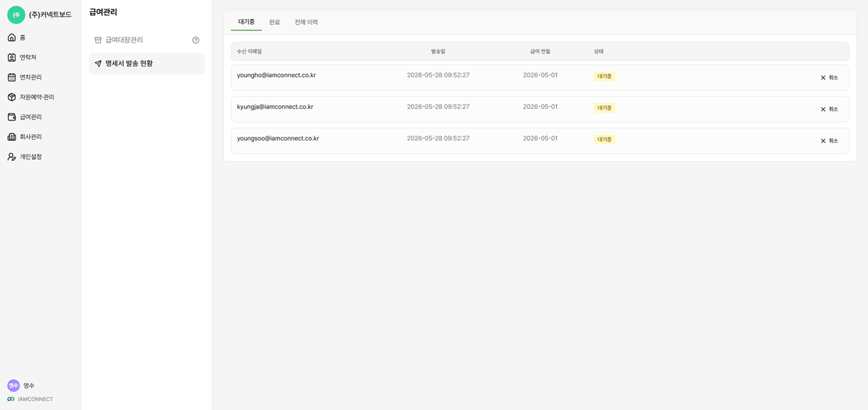Click the 급여관리 wallet icon in sidebar
The width and height of the screenshot is (868, 410).
12,117
